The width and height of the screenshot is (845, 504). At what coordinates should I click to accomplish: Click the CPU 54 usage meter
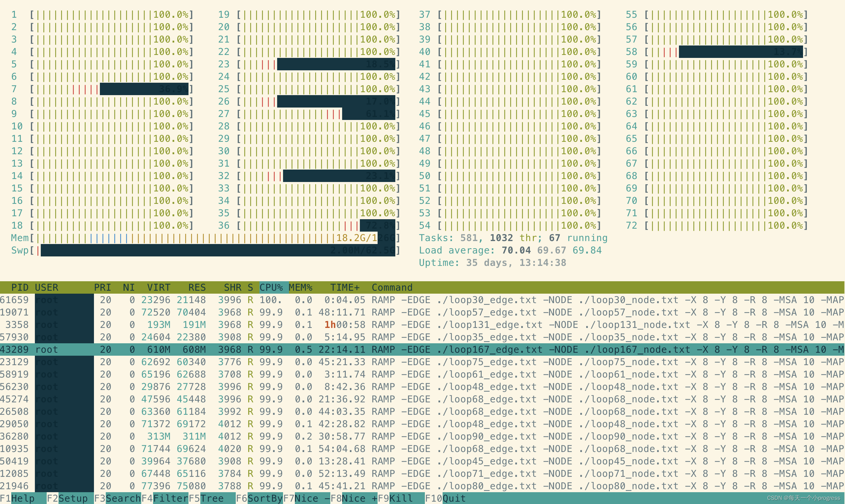510,225
